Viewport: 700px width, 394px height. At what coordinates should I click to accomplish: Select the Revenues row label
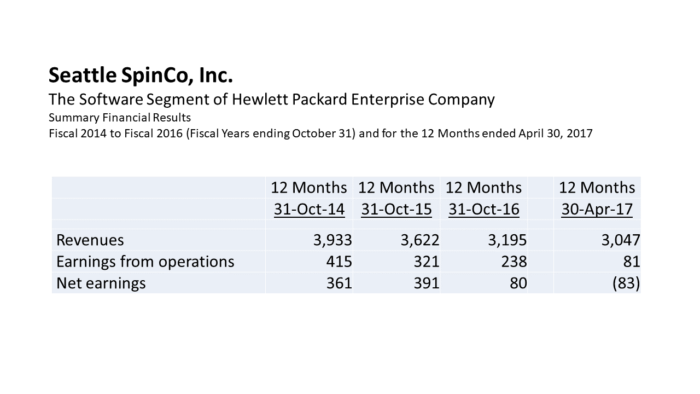[90, 240]
